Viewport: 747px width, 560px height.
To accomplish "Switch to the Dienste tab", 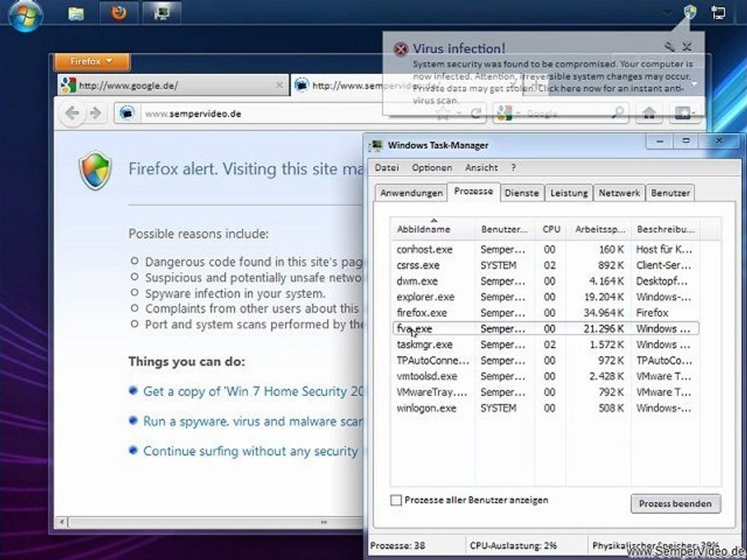I will (521, 193).
